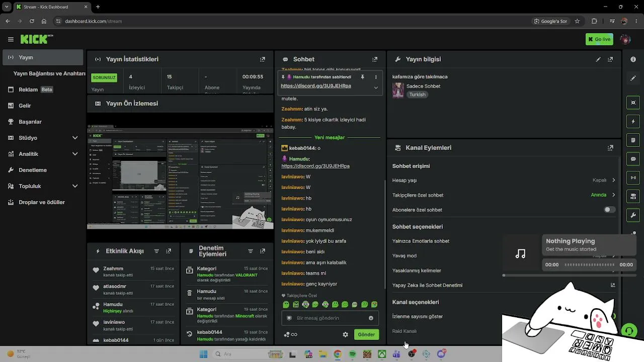Viewport: 644px width, 362px height.
Task: Open the Windows Start menu
Action: (x=203, y=354)
